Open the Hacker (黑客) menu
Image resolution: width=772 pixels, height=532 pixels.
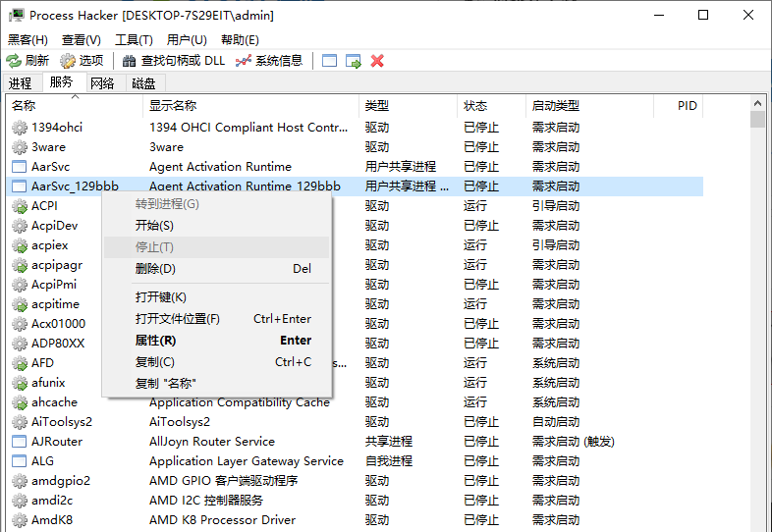tap(28, 40)
